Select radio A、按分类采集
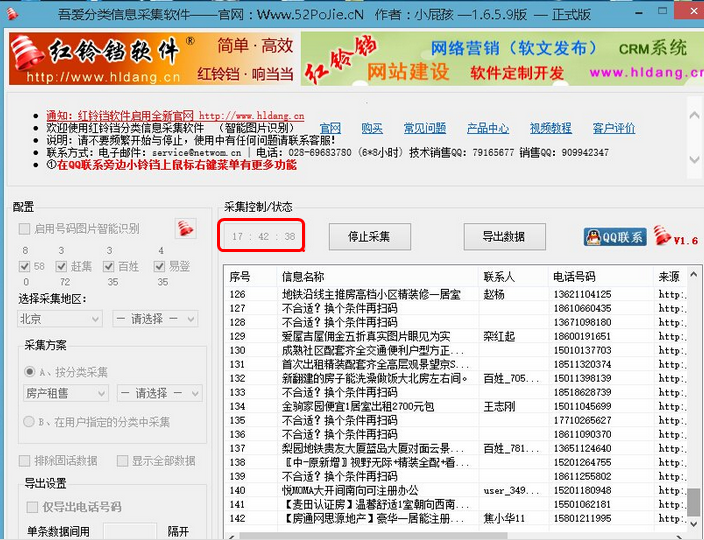The image size is (704, 540). (x=29, y=372)
